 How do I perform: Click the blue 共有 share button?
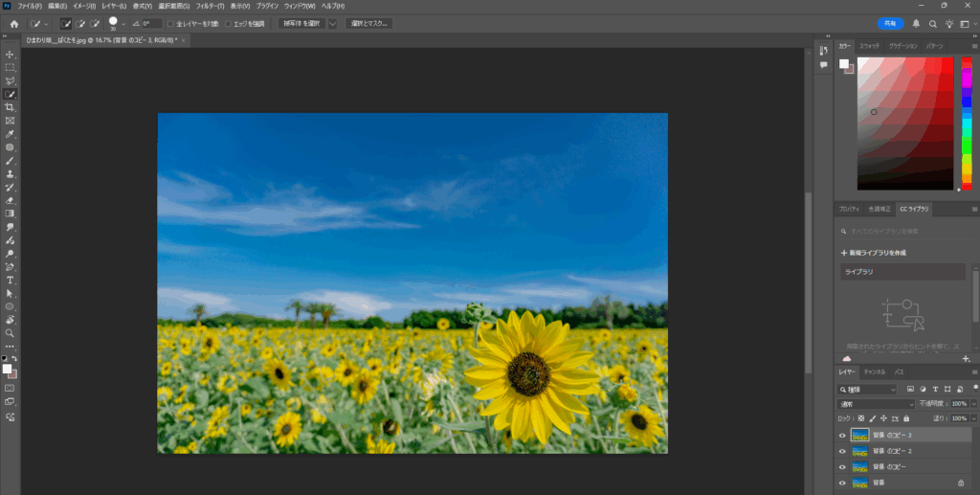pos(890,23)
